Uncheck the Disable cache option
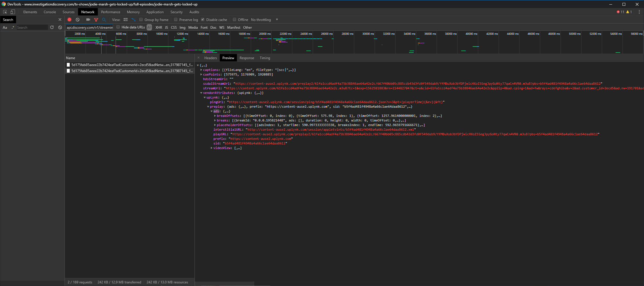Screen dimensions: 644x286 (203, 20)
